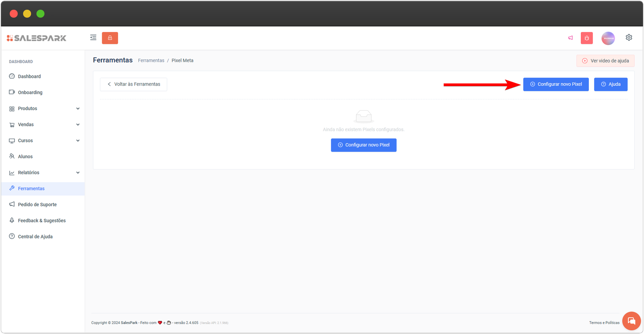Click top-right Configurar novo Pixel button
This screenshot has width=644, height=334.
[x=556, y=84]
